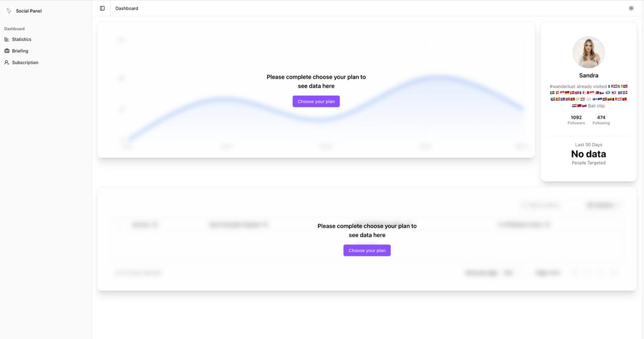Click the briefcase icon next to Briefing

[7, 51]
